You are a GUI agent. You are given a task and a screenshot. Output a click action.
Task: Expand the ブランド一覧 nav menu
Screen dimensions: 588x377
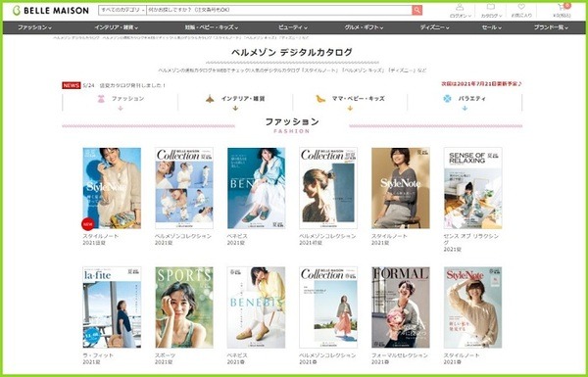click(x=551, y=27)
